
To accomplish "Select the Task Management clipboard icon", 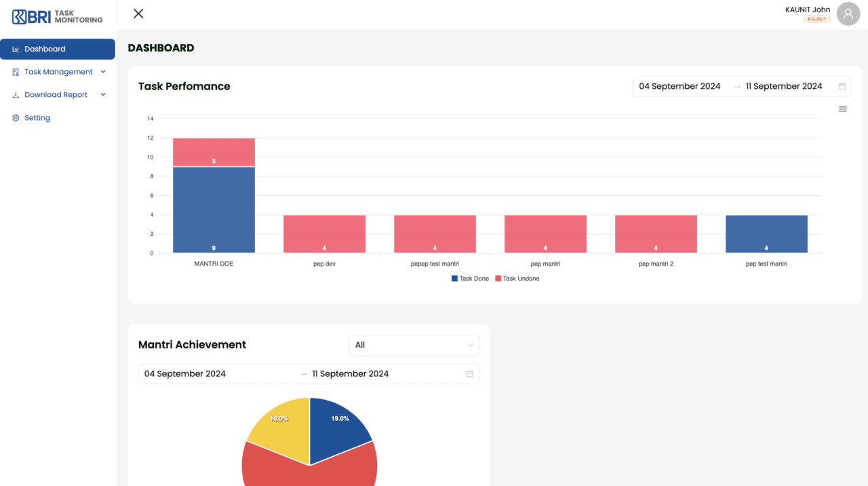I will coord(15,72).
